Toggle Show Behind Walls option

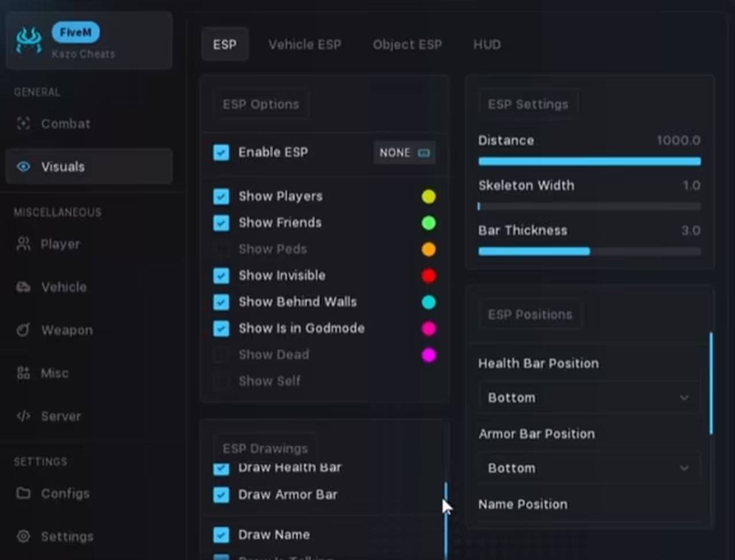point(221,302)
